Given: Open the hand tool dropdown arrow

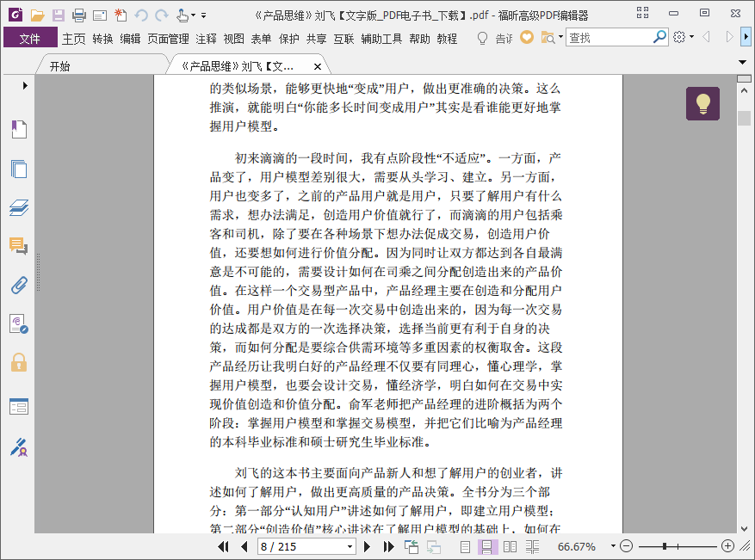Looking at the screenshot, I should [193, 15].
